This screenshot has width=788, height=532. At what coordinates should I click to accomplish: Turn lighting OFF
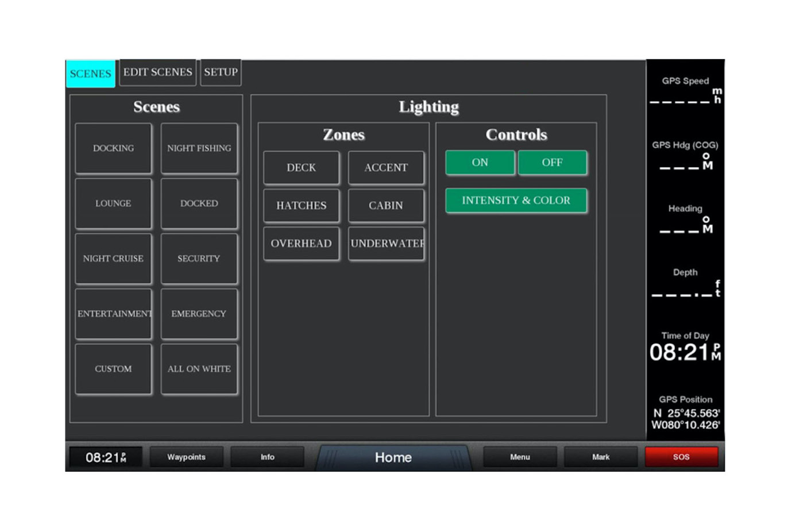553,163
